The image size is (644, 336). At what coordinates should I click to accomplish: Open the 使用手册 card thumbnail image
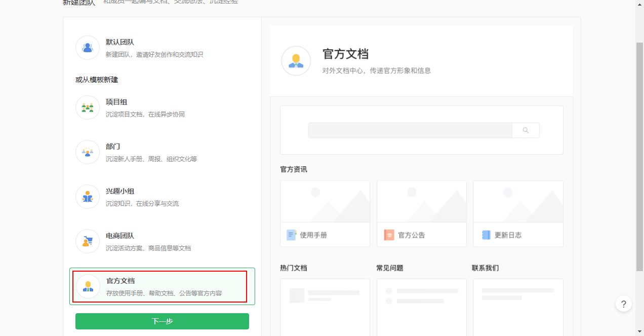pyautogui.click(x=325, y=202)
